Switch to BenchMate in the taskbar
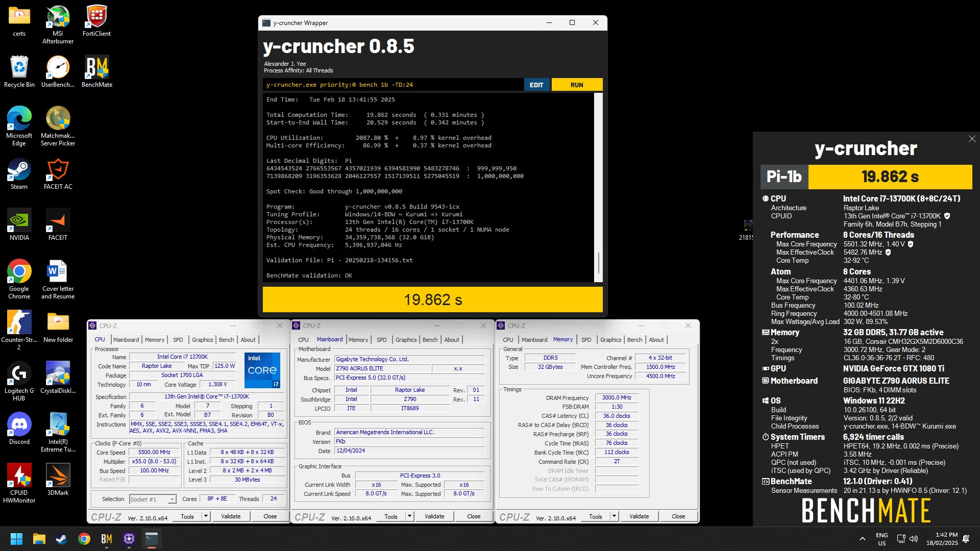The image size is (980, 551). [x=107, y=539]
